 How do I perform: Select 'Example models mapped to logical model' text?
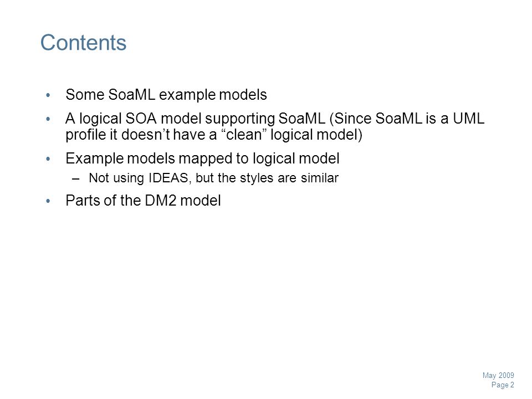pos(203,158)
